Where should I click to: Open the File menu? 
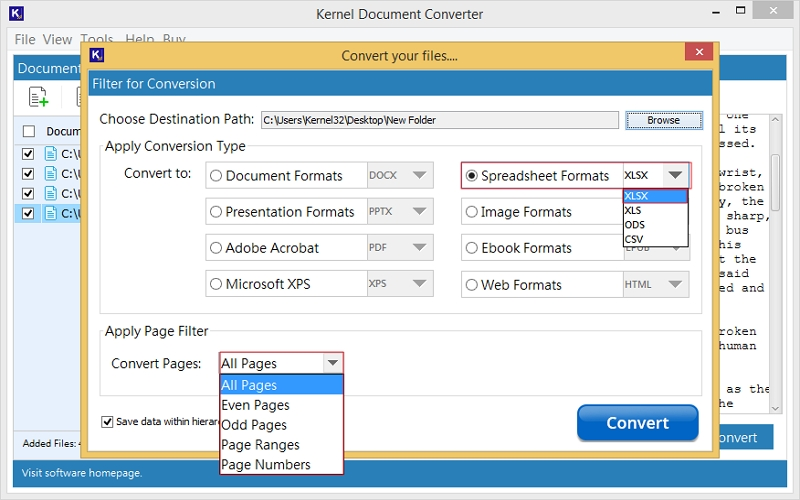pos(25,39)
